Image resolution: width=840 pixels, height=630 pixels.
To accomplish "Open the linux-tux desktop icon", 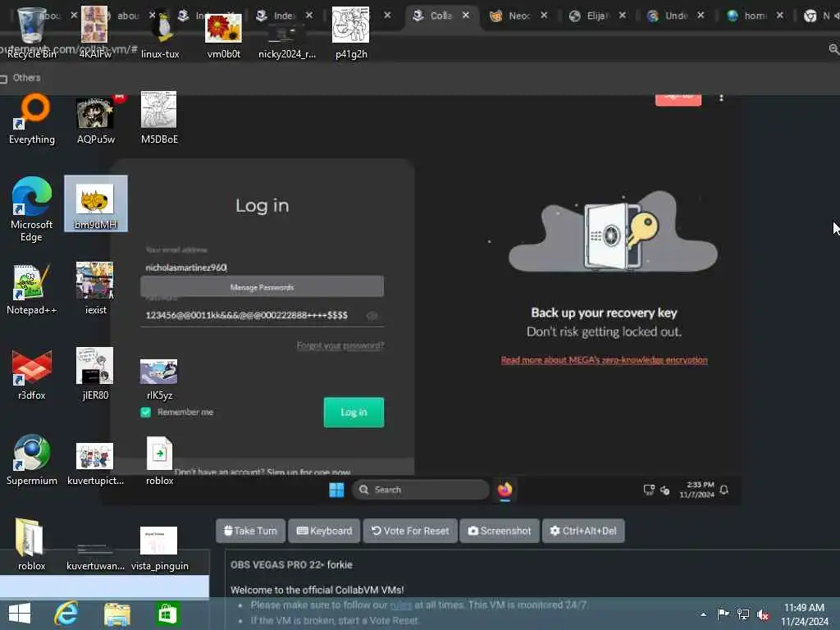I will pyautogui.click(x=160, y=32).
